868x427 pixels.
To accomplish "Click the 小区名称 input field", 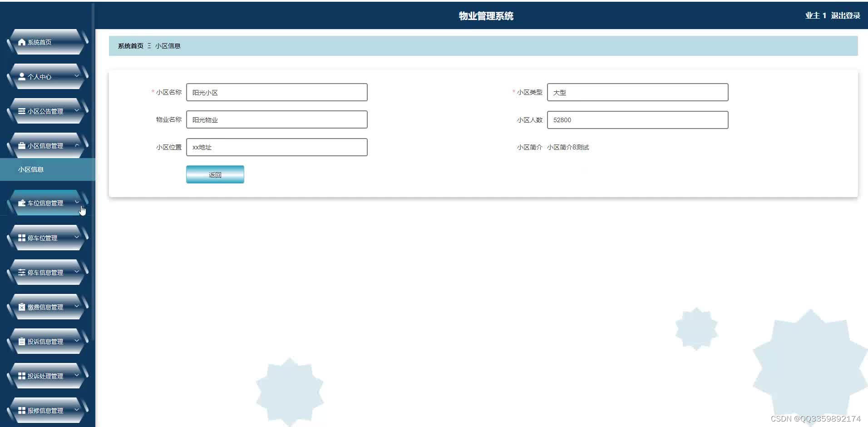I will tap(277, 92).
